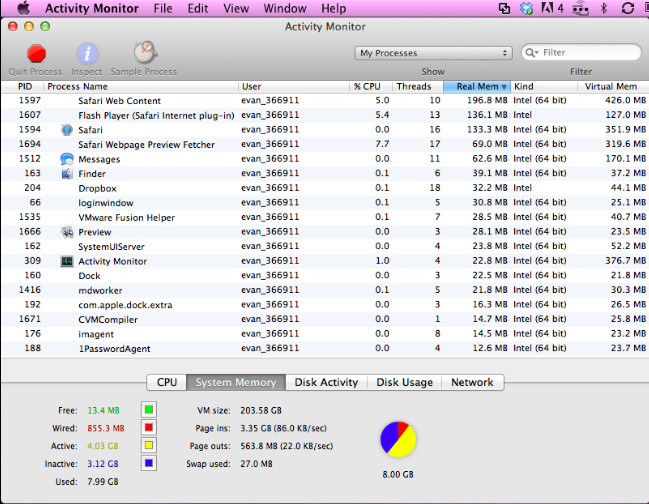
Task: Open the Apple menu logo
Action: [23, 8]
